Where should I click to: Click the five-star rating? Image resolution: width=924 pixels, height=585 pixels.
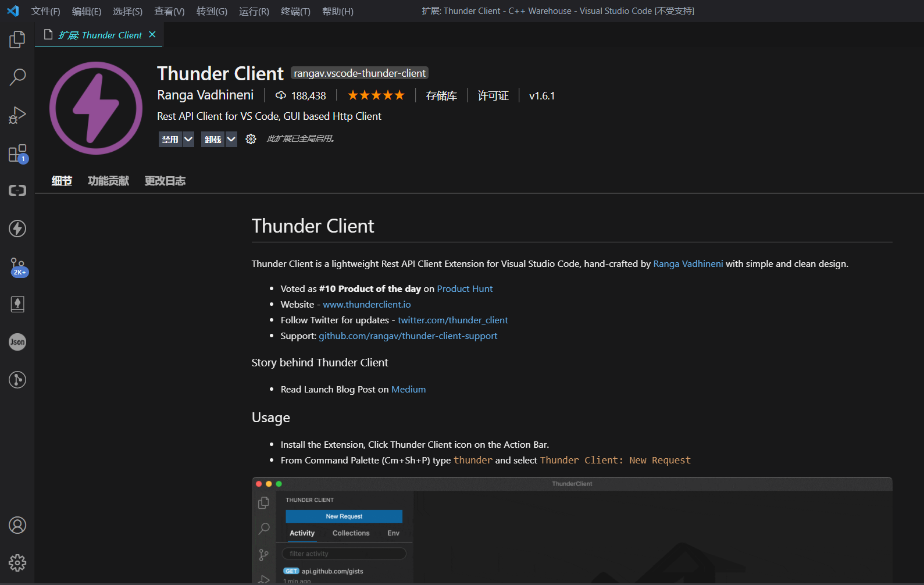[x=376, y=95]
